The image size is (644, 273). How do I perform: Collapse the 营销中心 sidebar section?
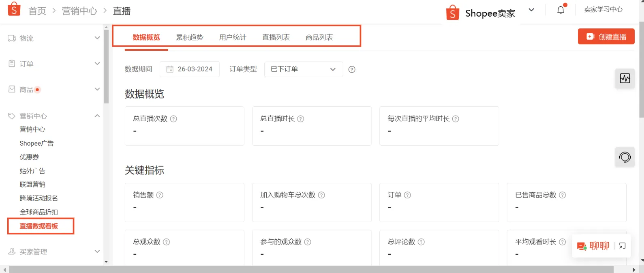(x=97, y=116)
